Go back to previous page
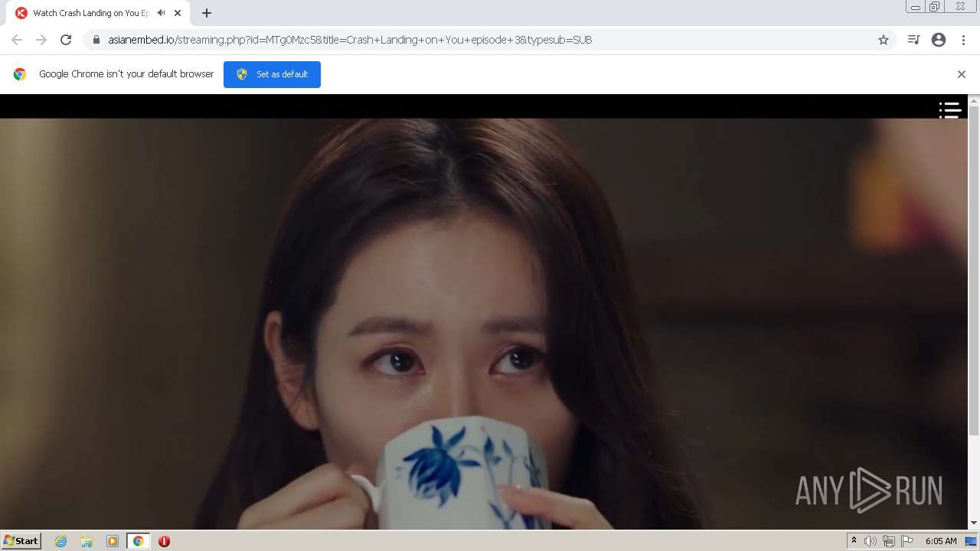The width and height of the screenshot is (980, 551). point(17,40)
